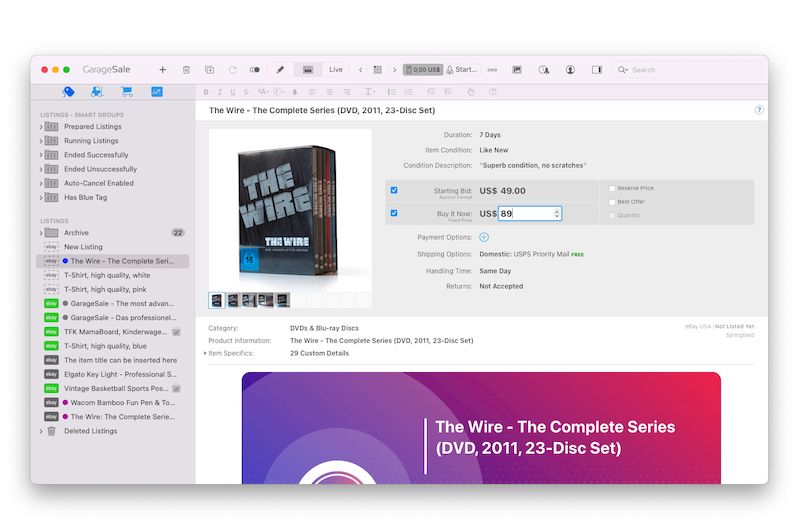Click the plus icon to add a listing

162,69
